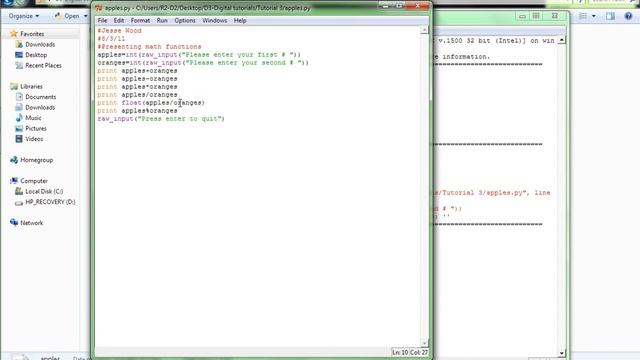Open Recent Places in the sidebar
Image resolution: width=640 pixels, height=360 pixels.
pos(43,65)
